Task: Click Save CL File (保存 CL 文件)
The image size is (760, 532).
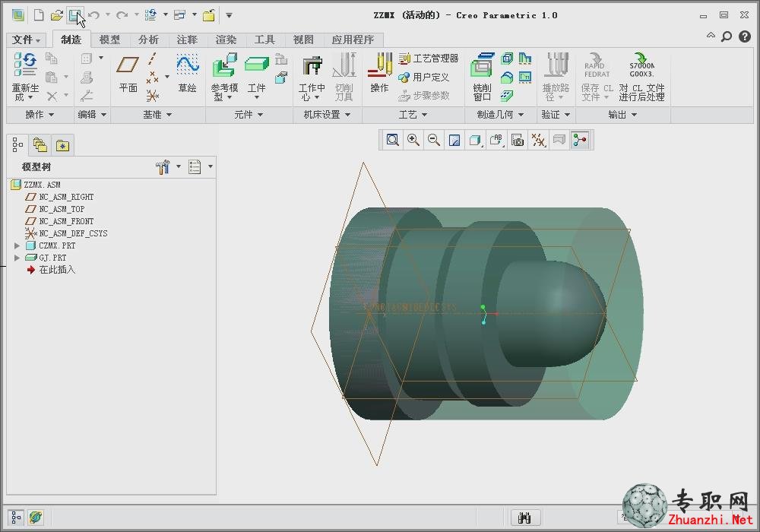Action: point(597,77)
